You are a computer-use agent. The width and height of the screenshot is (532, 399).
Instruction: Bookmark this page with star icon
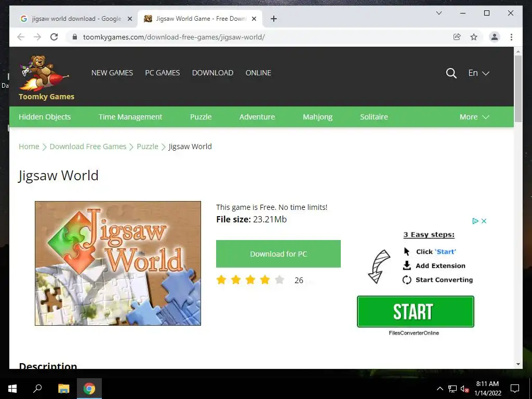pos(474,37)
